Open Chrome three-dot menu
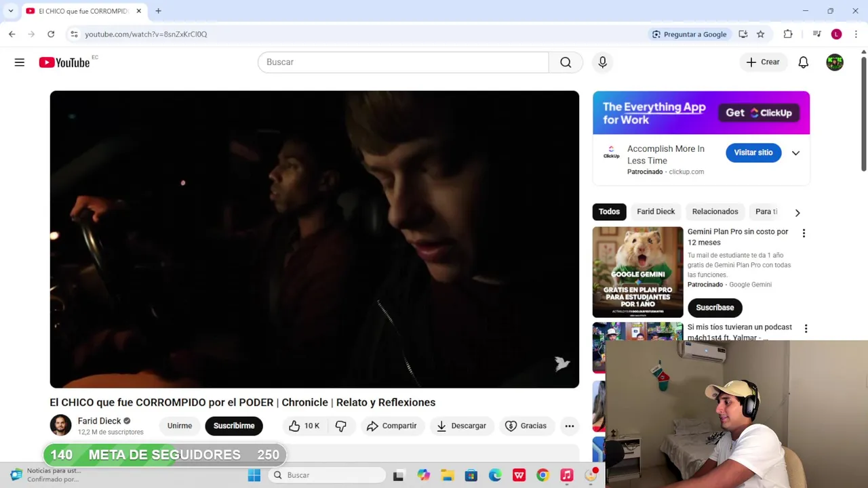The width and height of the screenshot is (868, 488). coord(856,34)
